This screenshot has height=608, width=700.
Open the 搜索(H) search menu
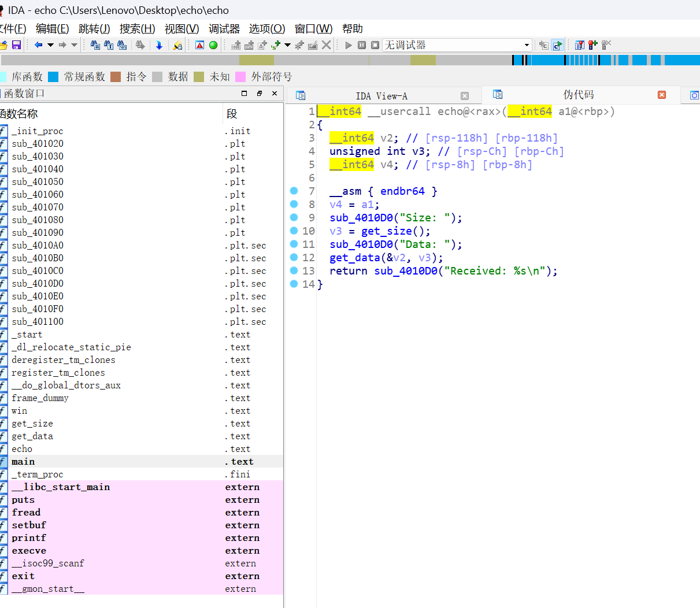[137, 29]
